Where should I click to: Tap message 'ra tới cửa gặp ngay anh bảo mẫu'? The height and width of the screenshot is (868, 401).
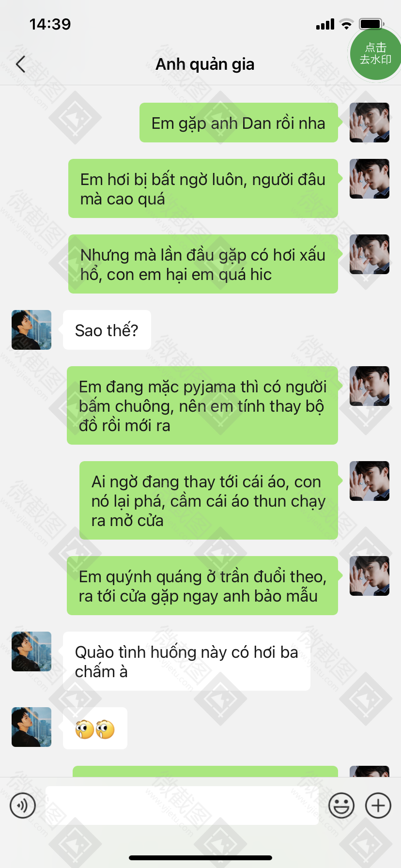click(x=202, y=586)
